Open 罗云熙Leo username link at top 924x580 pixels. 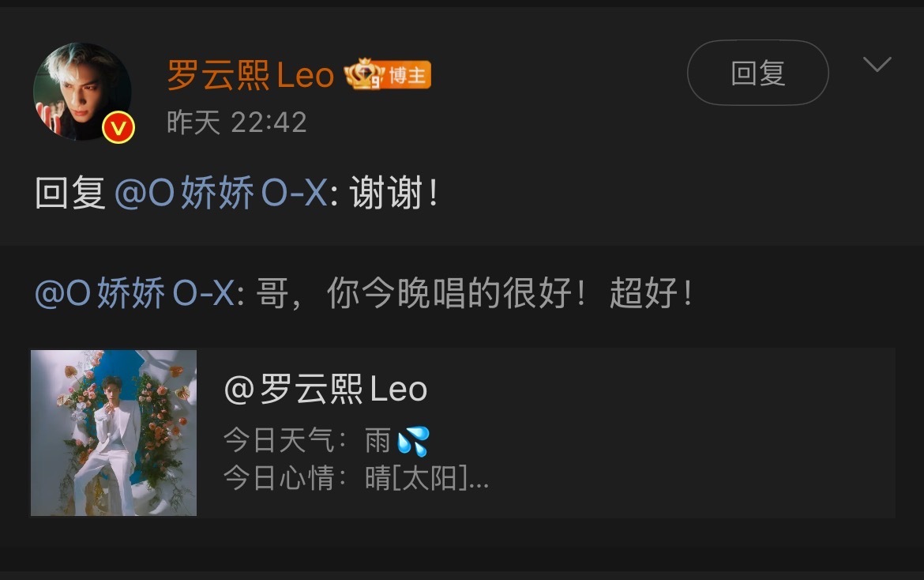[x=250, y=75]
